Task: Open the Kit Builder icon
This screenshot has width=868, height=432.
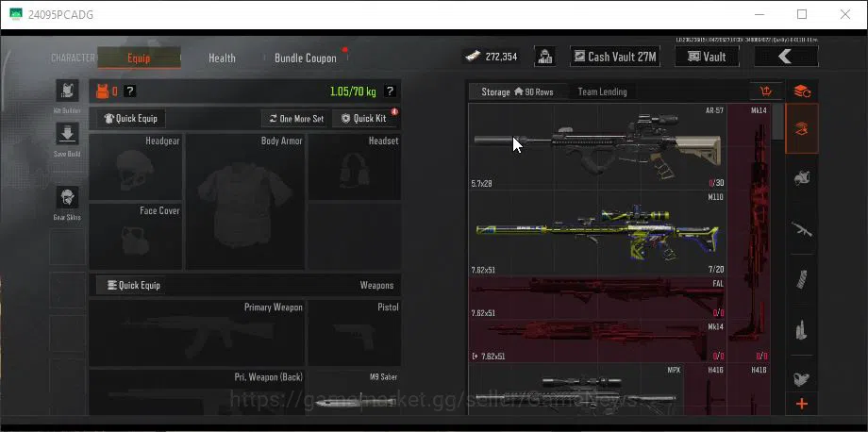Action: click(x=67, y=91)
